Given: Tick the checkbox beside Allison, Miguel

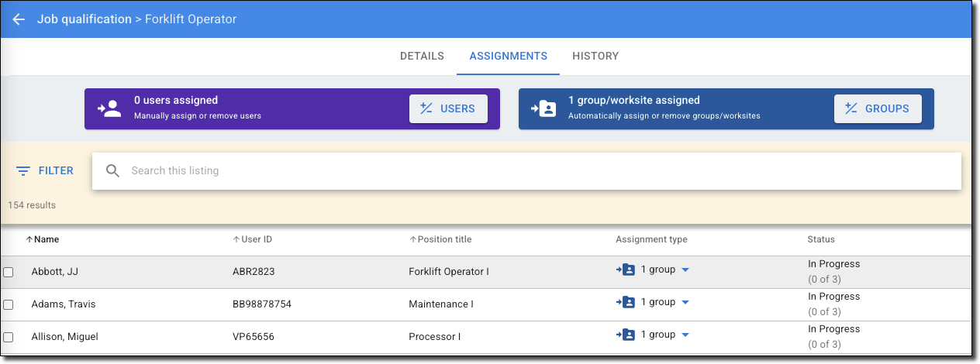Looking at the screenshot, I should tap(9, 337).
